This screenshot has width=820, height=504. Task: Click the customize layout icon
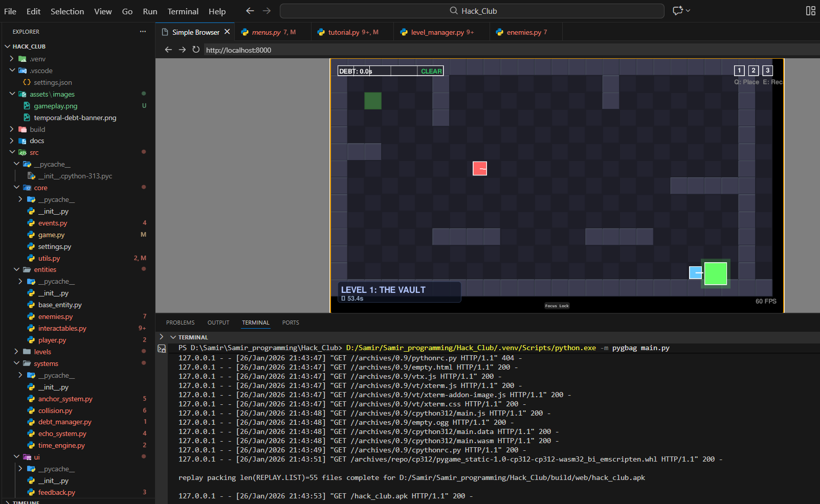click(810, 11)
